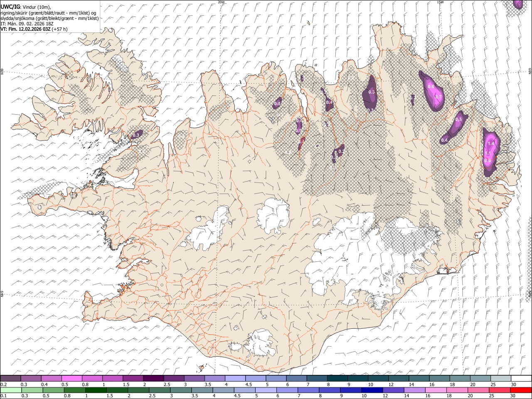532x399 pixels.
Task: Click the white Hofsjökull glacier in central Iceland
Action: (273, 215)
